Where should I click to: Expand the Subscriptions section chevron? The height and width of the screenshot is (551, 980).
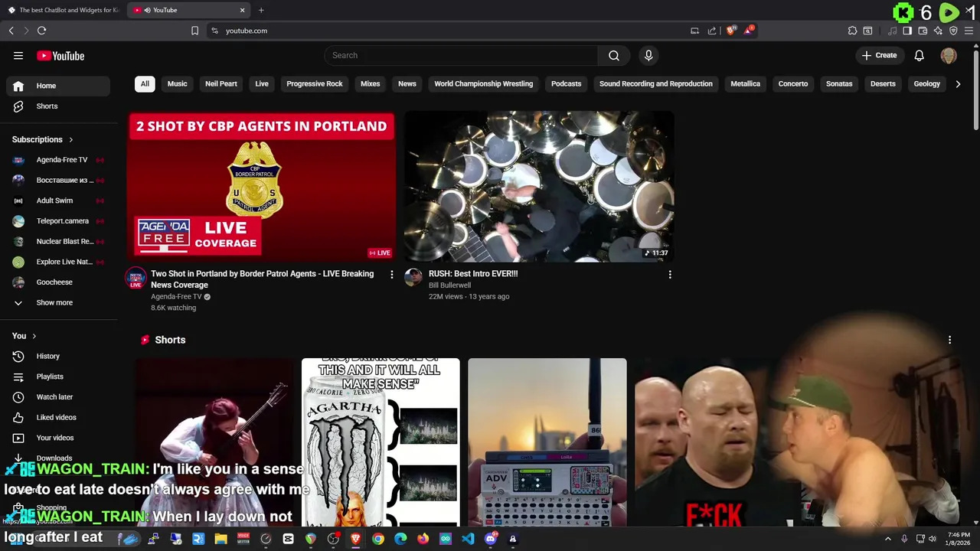coord(71,140)
